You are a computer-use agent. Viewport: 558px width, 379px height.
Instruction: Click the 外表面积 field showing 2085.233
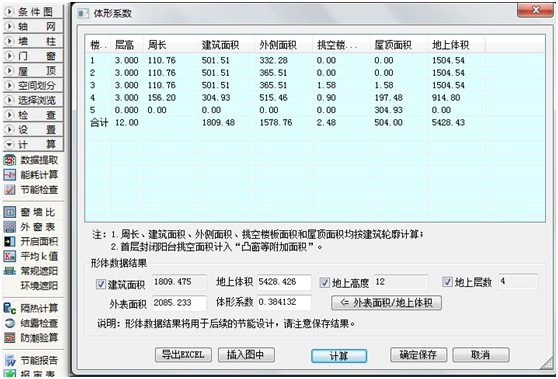(179, 303)
